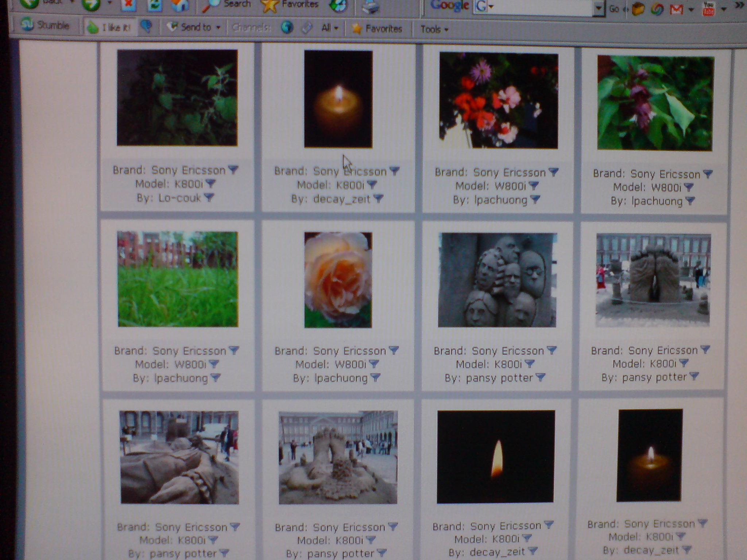The image size is (747, 560).
Task: Click filter icon beside 'By: lpachuong' under green leaves photo
Action: [x=690, y=201]
